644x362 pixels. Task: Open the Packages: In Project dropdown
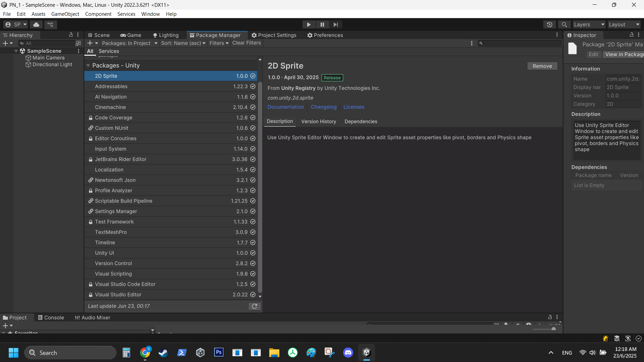pyautogui.click(x=130, y=43)
